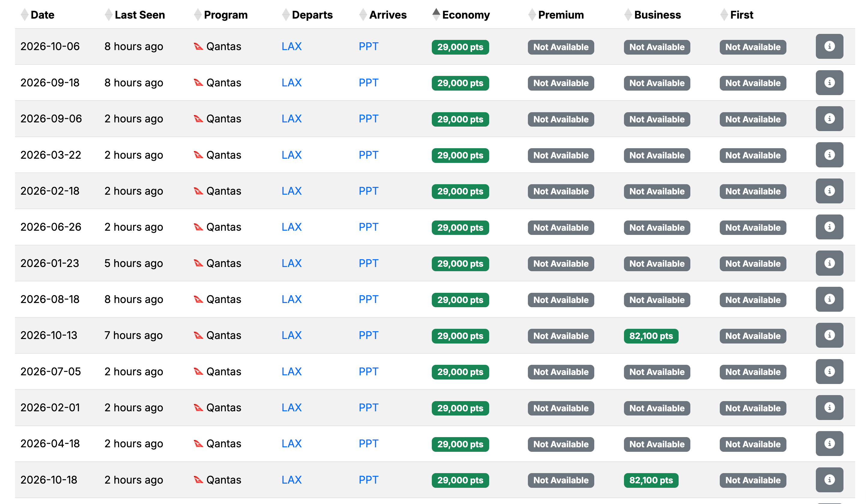
Task: Click info icon for 2026-10-18 flight
Action: pyautogui.click(x=829, y=480)
